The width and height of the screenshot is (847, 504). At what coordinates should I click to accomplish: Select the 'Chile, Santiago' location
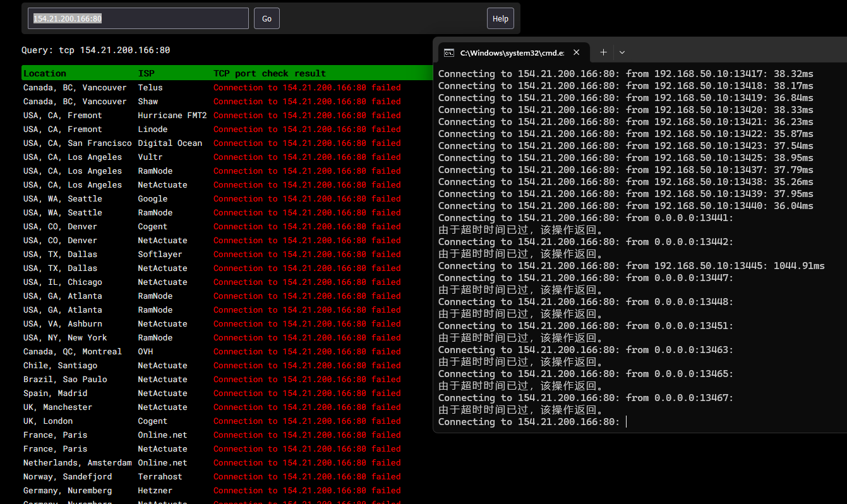click(x=61, y=366)
